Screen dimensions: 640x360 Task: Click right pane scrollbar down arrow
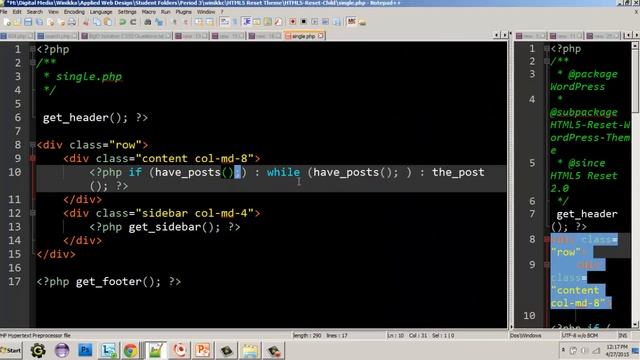coord(635,324)
